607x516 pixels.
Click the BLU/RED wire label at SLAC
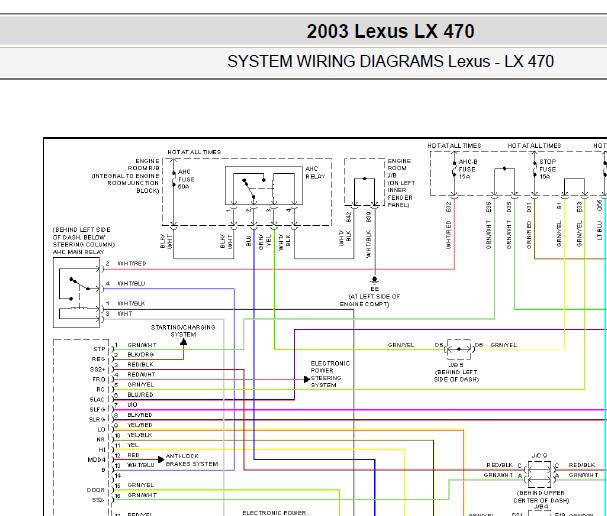click(140, 395)
